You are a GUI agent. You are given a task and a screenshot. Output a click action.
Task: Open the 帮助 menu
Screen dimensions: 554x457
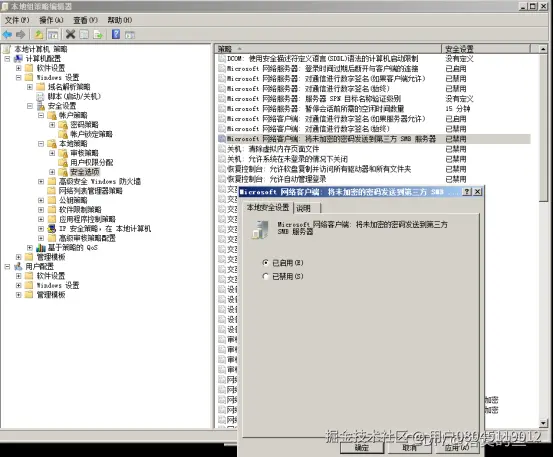click(x=120, y=20)
